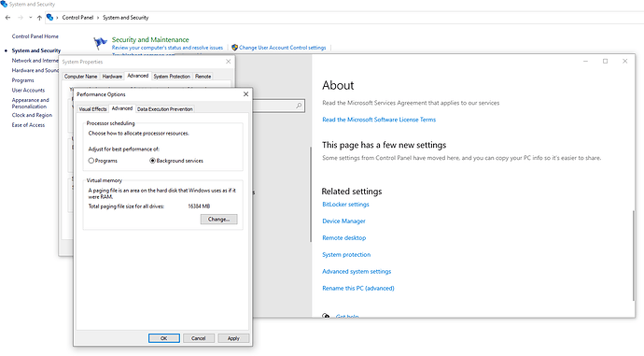Click the Security and Maintenance flag icon
This screenshot has width=644, height=356.
[x=100, y=43]
